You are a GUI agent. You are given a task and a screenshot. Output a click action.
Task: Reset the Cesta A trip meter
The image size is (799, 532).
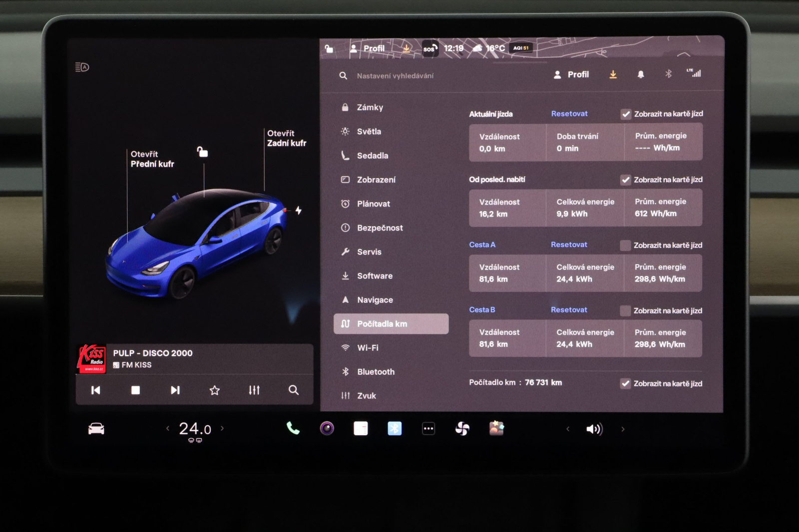(x=569, y=245)
